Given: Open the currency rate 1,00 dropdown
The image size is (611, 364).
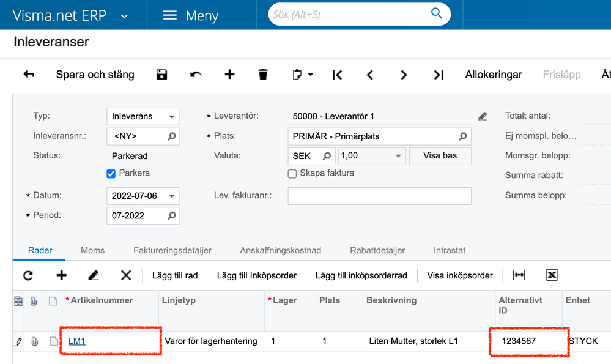Looking at the screenshot, I should [398, 156].
